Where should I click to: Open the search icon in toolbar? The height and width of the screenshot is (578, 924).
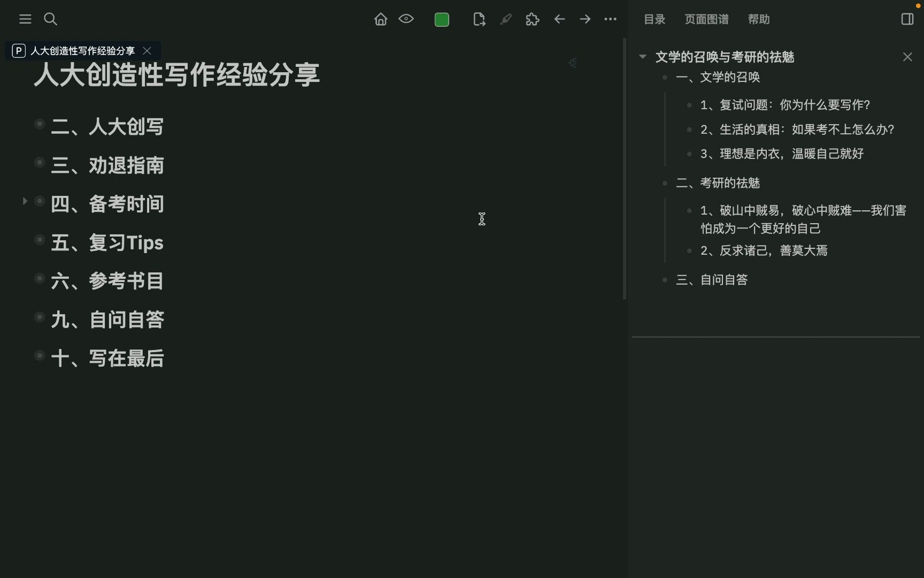pos(50,19)
